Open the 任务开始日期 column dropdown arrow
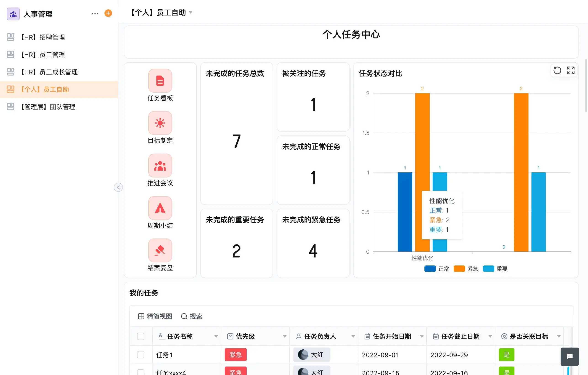 coord(422,337)
